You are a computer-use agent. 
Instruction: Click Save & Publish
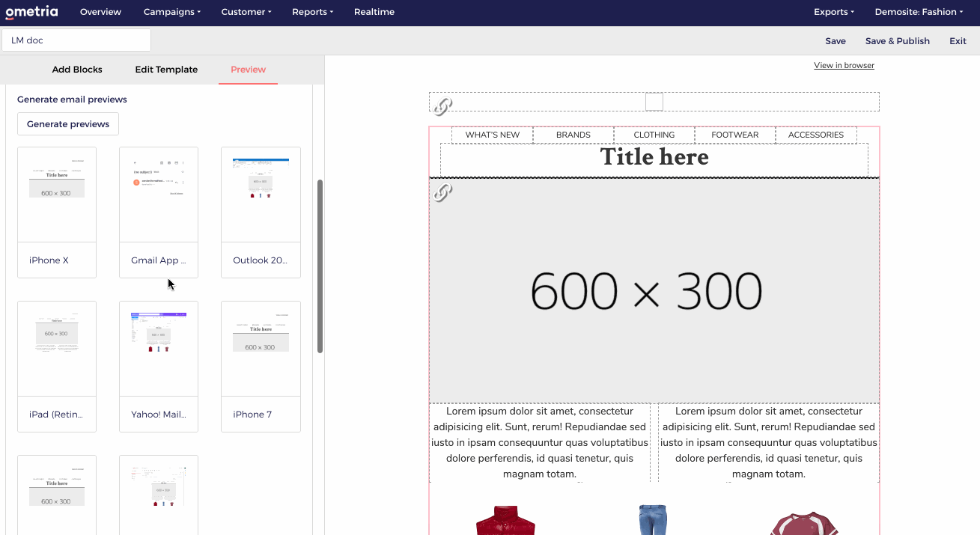(898, 41)
